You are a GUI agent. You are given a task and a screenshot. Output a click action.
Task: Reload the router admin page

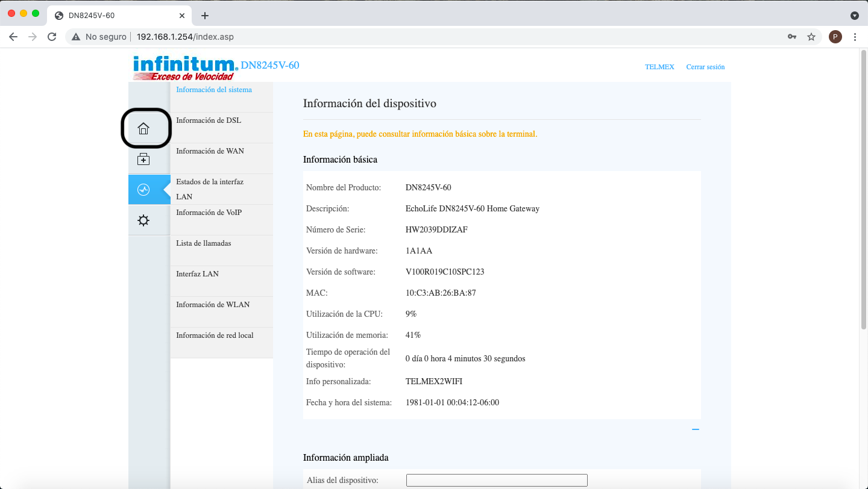[52, 36]
